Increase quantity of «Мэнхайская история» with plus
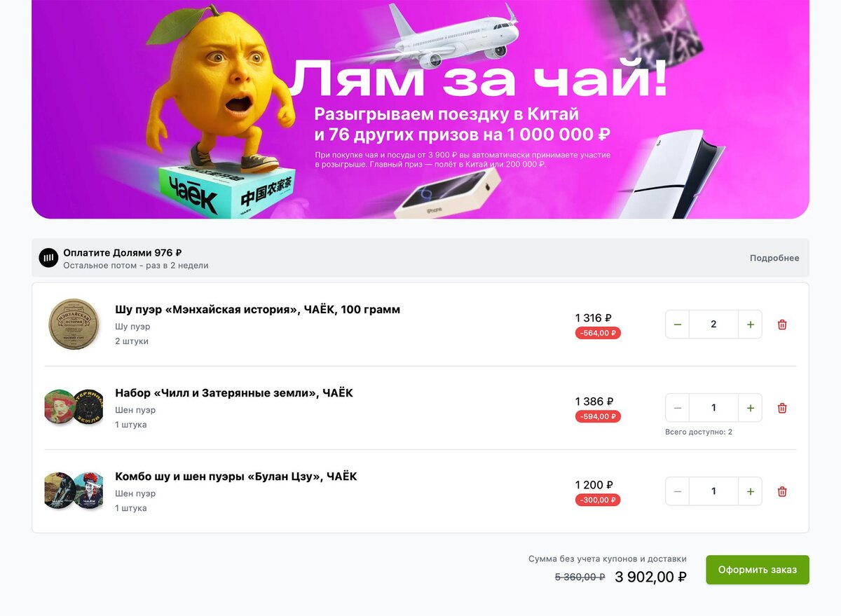The width and height of the screenshot is (841, 616). point(750,324)
